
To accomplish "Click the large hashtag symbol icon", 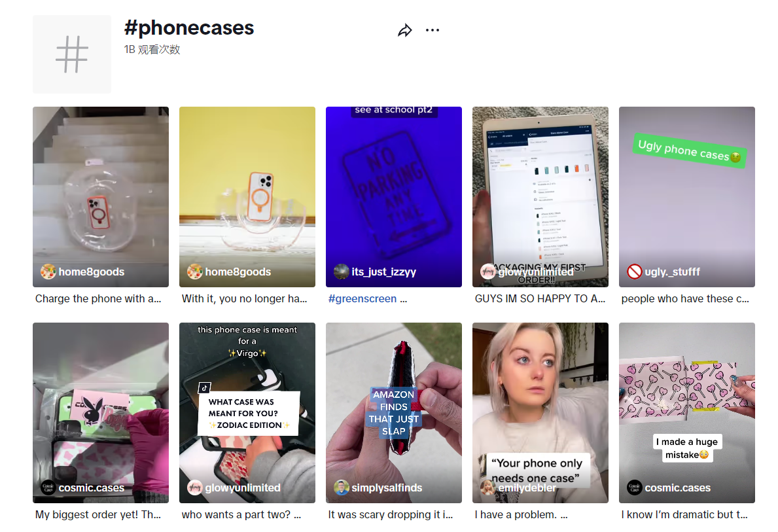I will pos(72,54).
